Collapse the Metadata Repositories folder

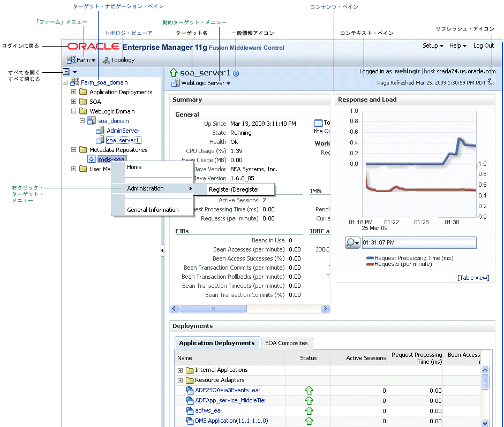pos(73,150)
